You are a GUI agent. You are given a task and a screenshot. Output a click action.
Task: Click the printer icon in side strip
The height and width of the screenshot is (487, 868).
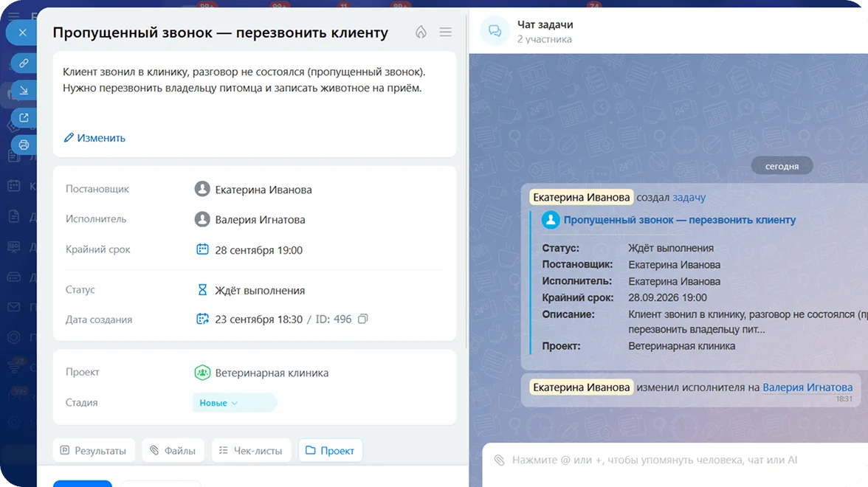[24, 145]
